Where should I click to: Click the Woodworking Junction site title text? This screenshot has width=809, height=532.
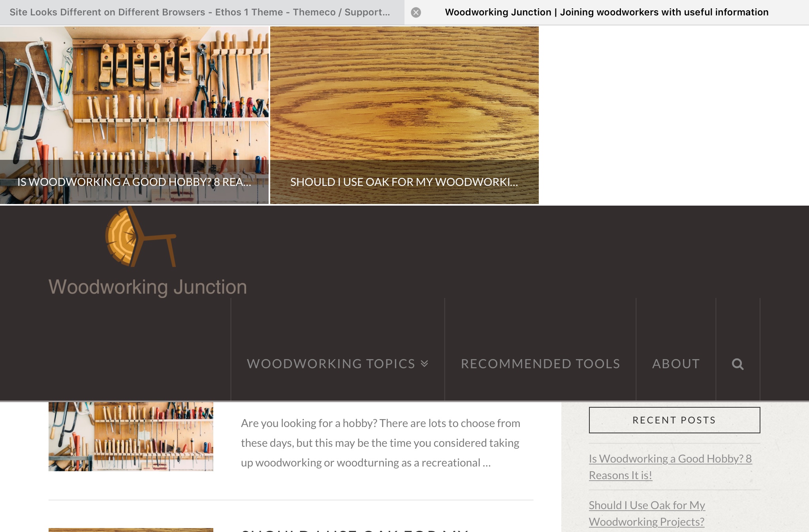(147, 287)
